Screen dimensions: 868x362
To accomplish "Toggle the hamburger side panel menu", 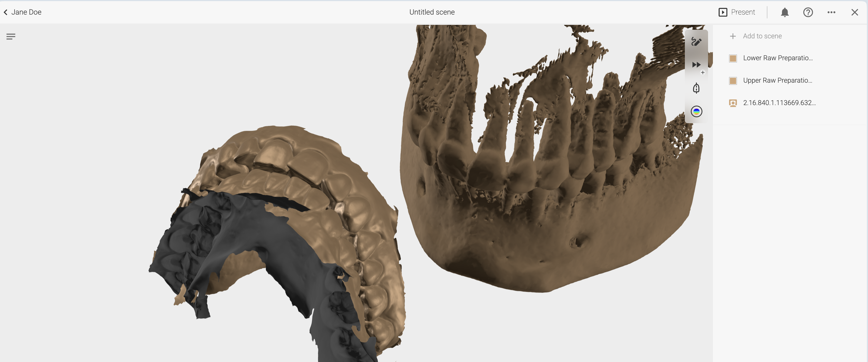I will click(11, 36).
